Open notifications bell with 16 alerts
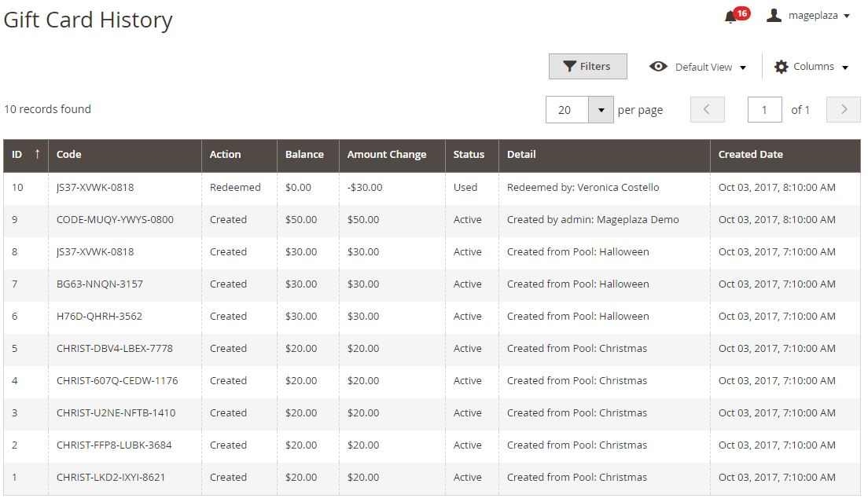The width and height of the screenshot is (868, 502). (731, 16)
